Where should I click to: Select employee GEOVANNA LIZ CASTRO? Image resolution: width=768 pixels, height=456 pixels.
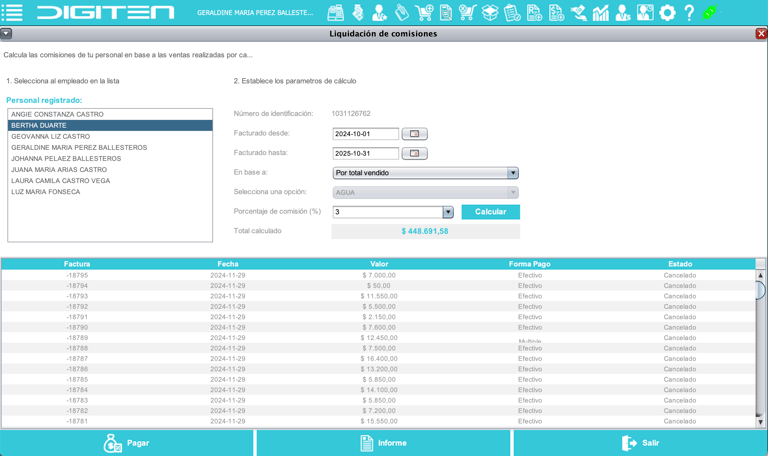[110, 136]
